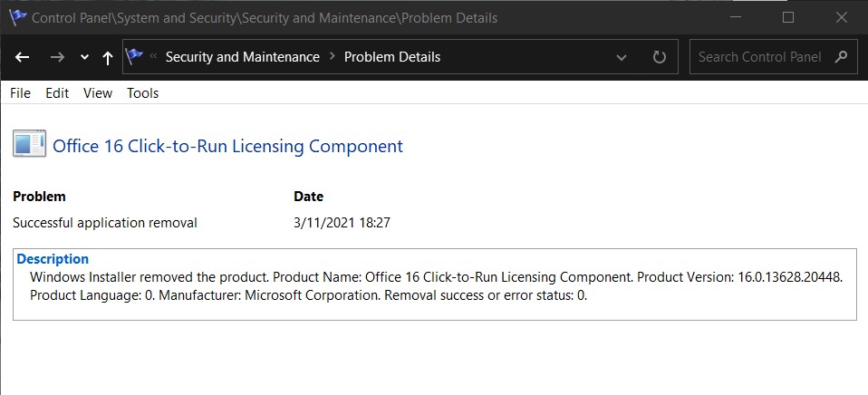Open the address bar history dropdown

tap(622, 57)
